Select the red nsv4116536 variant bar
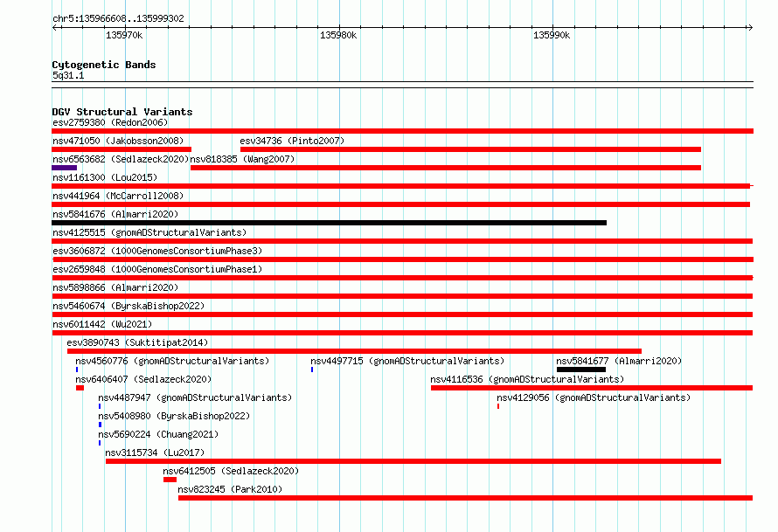Viewport: 778px width, 532px height. pyautogui.click(x=592, y=388)
